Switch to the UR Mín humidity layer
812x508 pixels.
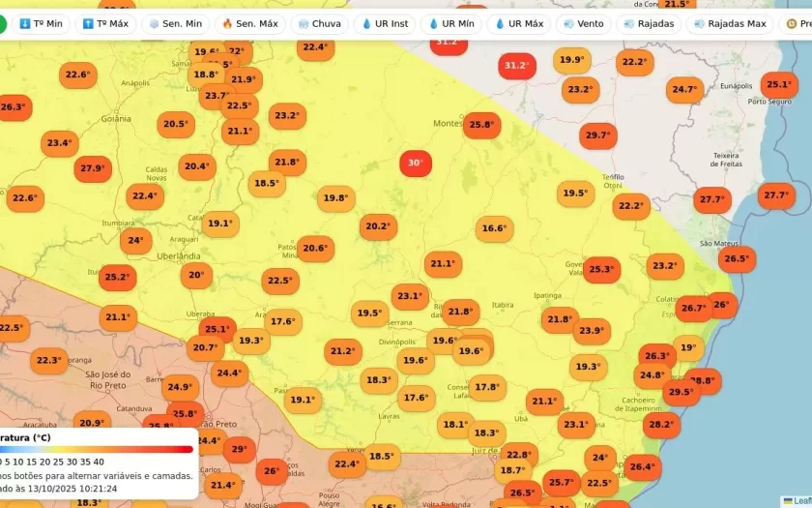point(451,23)
